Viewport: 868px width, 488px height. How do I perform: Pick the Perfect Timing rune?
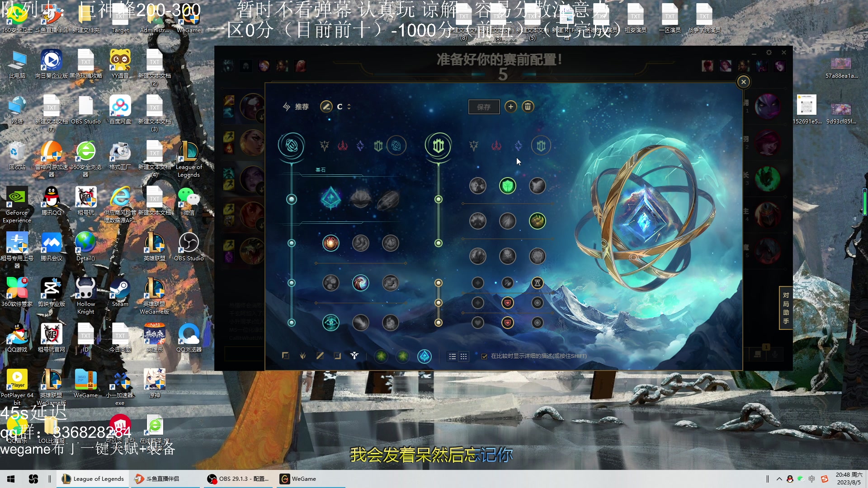pyautogui.click(x=390, y=243)
